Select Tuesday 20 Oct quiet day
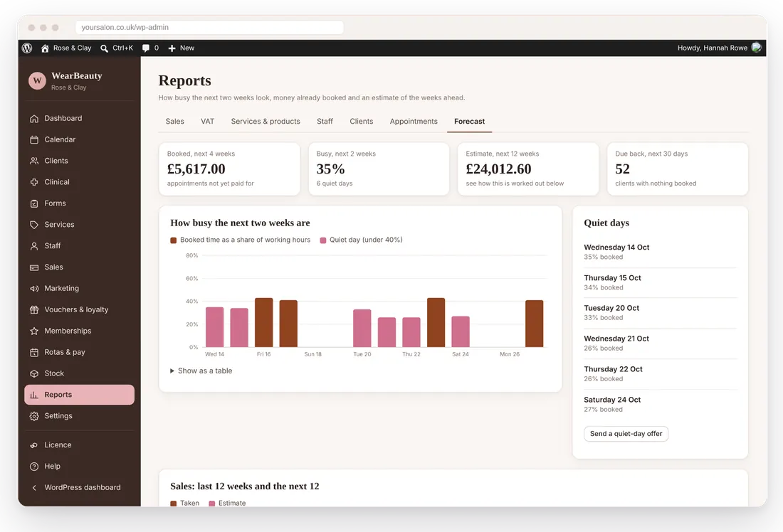783x532 pixels. point(660,313)
